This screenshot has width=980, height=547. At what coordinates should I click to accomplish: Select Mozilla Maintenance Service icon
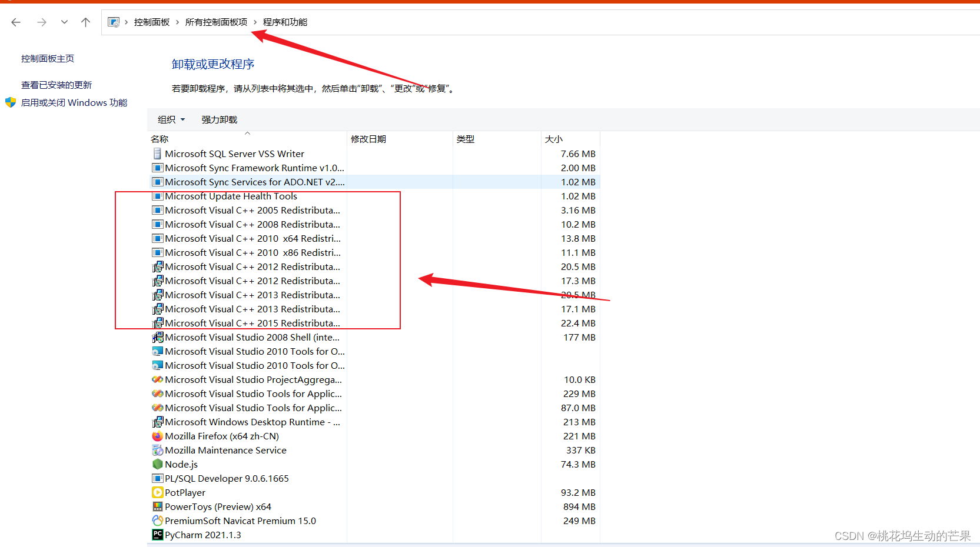point(157,450)
